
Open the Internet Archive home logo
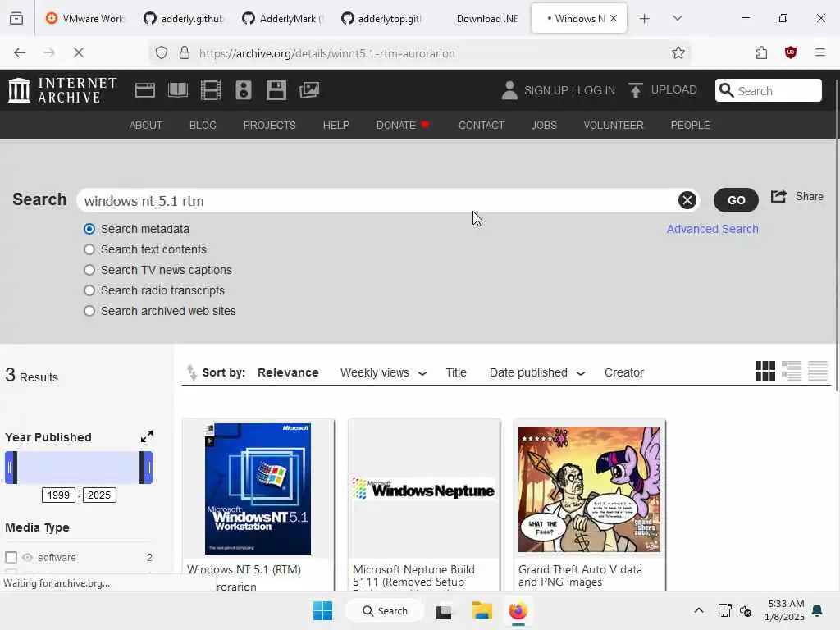[x=62, y=90]
